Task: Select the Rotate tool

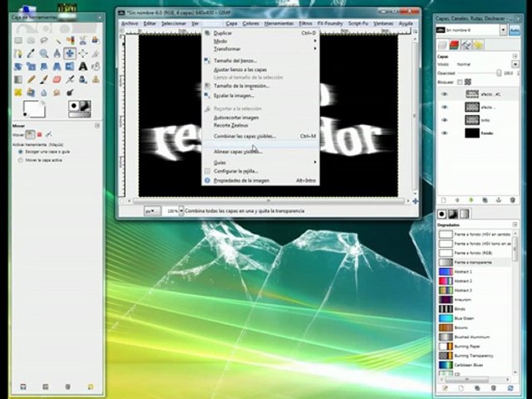Action: 18,66
